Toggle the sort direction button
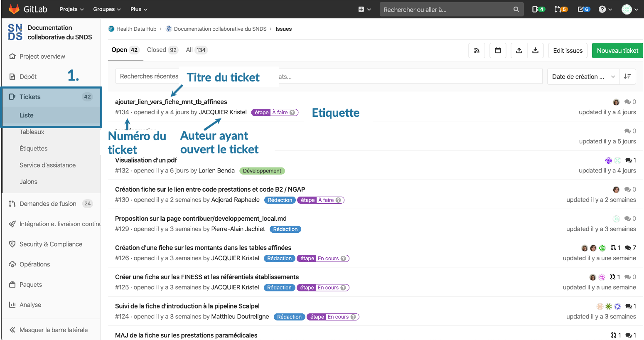 pyautogui.click(x=627, y=76)
